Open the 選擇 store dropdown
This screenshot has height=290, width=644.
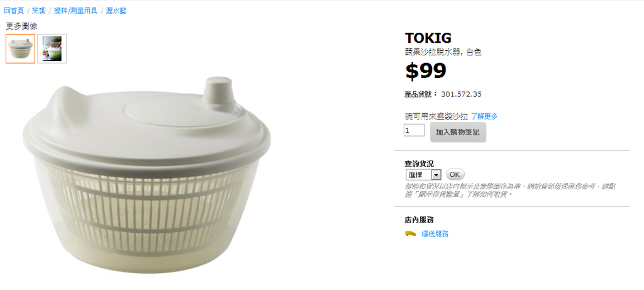pos(423,175)
